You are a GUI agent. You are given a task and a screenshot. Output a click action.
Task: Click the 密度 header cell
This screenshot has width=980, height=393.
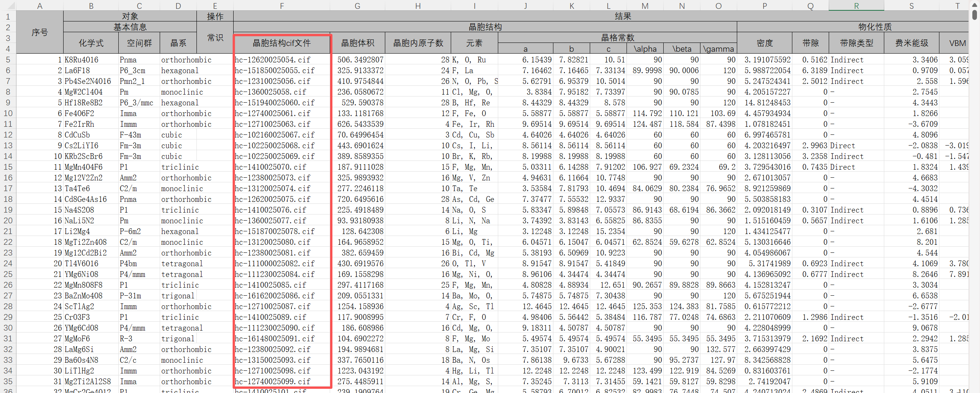(x=764, y=43)
